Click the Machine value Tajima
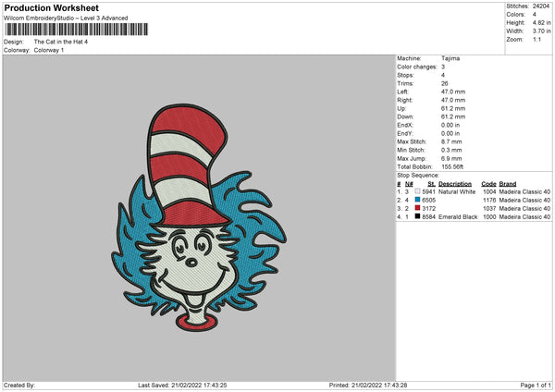This screenshot has width=555, height=392. click(x=451, y=58)
